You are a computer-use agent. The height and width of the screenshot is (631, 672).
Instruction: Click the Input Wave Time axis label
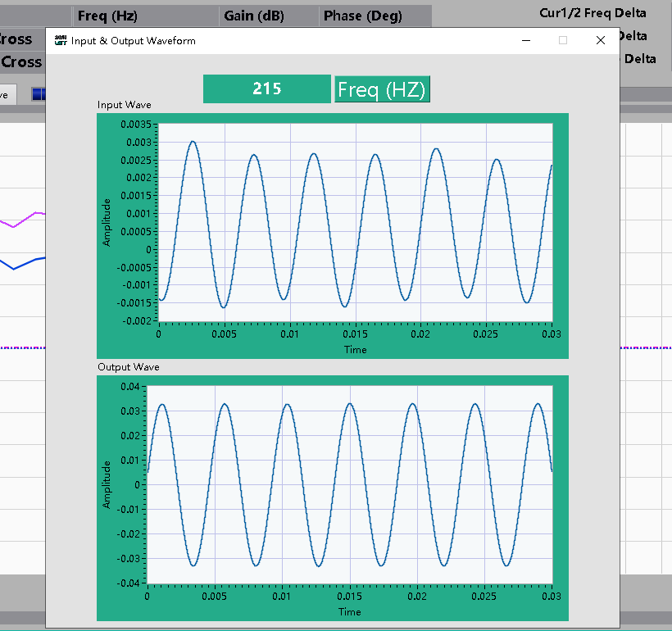point(355,349)
